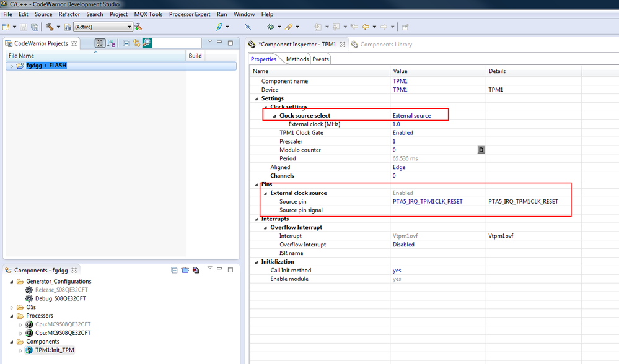This screenshot has height=364, width=619.
Task: Click the magnifier search icon in Projects
Action: click(147, 43)
